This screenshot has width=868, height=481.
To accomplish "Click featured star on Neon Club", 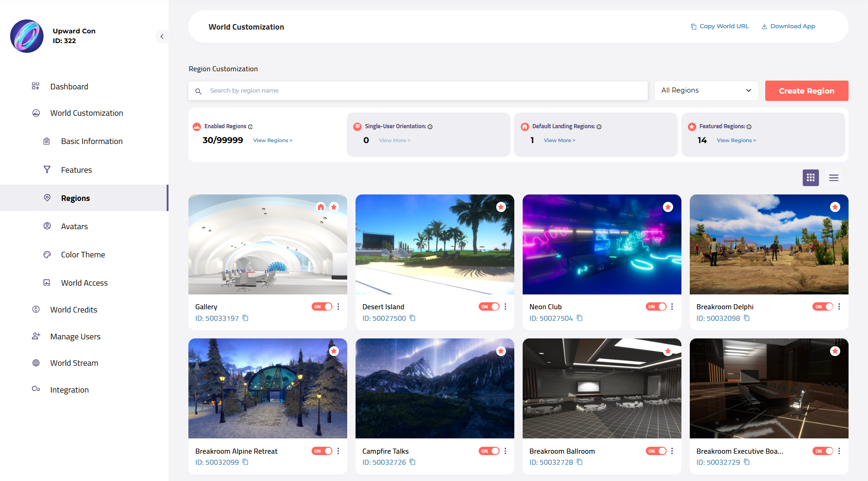I will [x=668, y=207].
